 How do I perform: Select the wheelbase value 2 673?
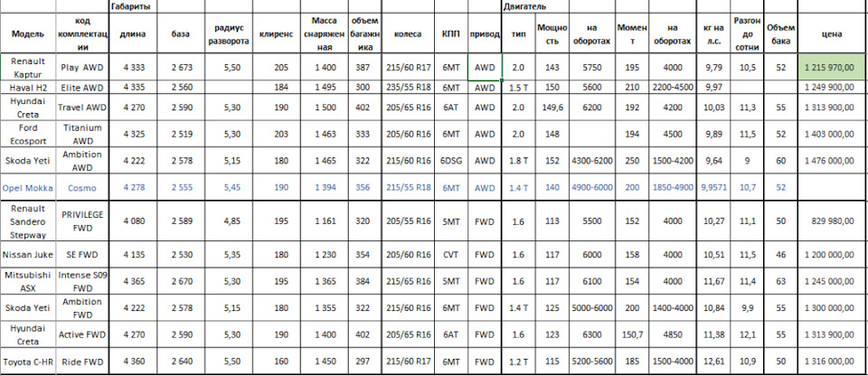coord(181,67)
